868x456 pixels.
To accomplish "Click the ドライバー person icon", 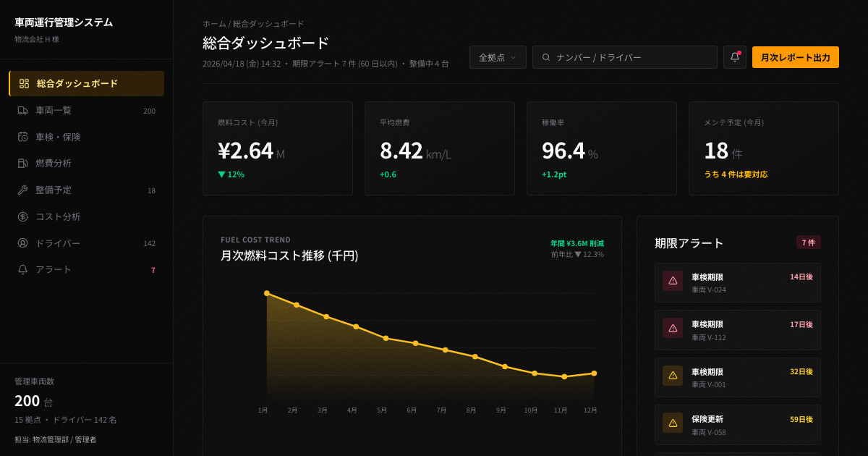I will (24, 242).
